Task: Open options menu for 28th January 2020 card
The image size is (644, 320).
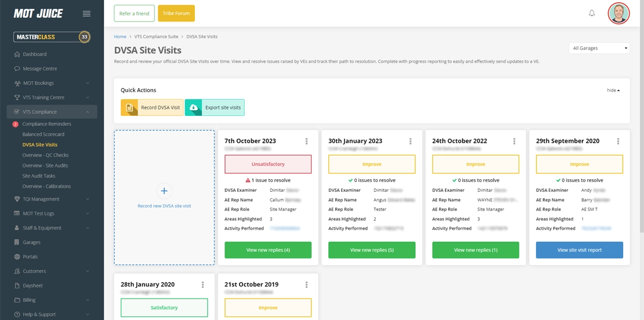Action: [x=202, y=285]
